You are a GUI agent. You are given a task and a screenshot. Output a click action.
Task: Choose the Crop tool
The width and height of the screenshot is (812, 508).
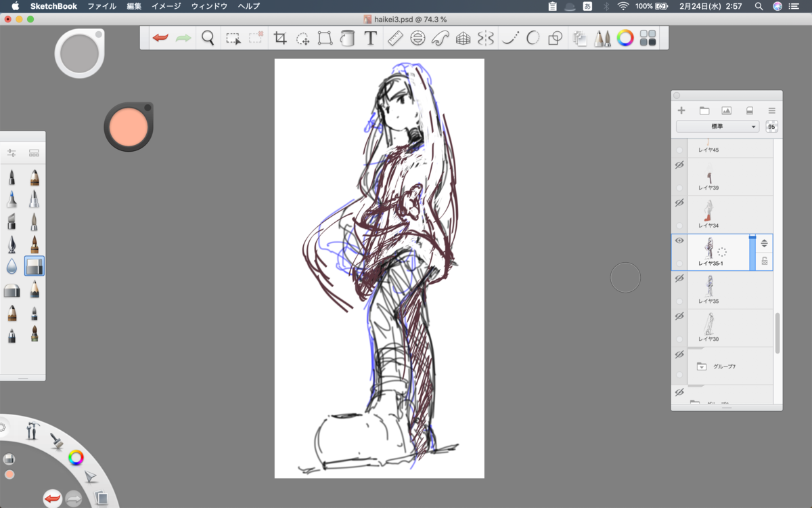click(x=280, y=39)
